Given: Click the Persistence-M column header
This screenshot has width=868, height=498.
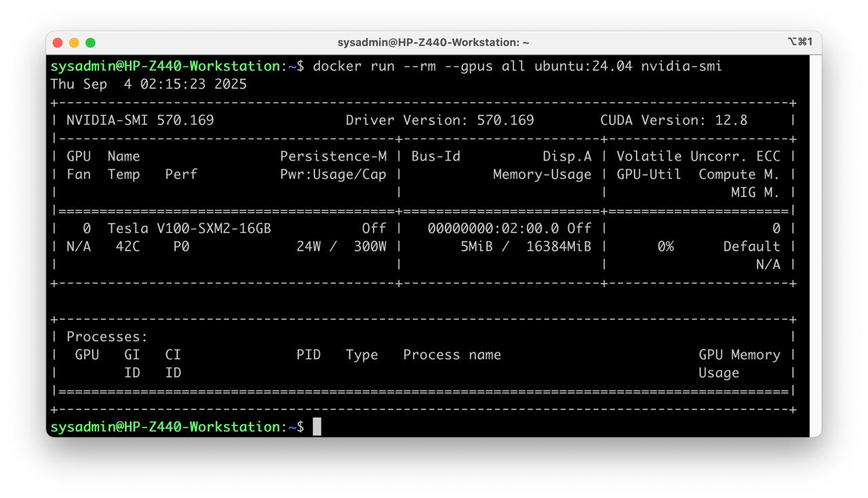Looking at the screenshot, I should (x=333, y=157).
